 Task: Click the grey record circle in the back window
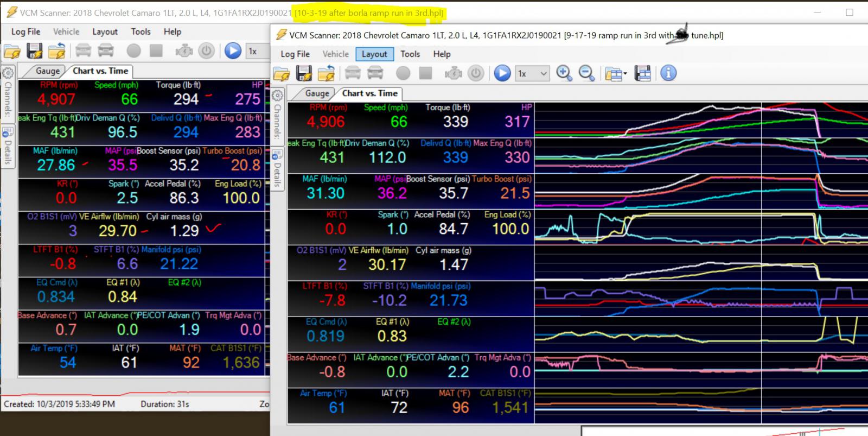click(133, 51)
